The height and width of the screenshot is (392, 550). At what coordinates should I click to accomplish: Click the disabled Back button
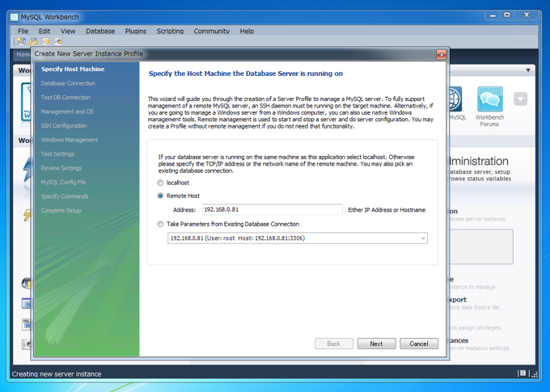pyautogui.click(x=334, y=344)
